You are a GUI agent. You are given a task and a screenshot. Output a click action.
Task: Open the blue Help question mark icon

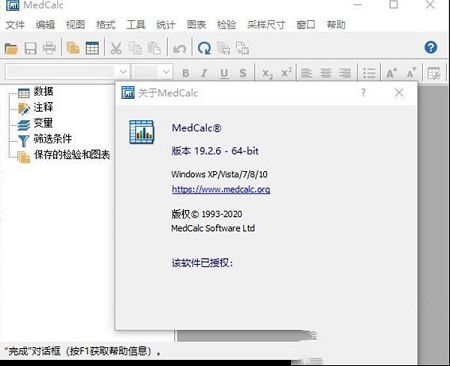[431, 47]
